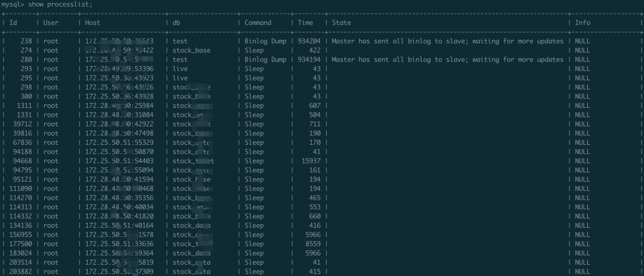Click the 'show processlist;' command text
The width and height of the screenshot is (644, 276).
click(x=60, y=4)
